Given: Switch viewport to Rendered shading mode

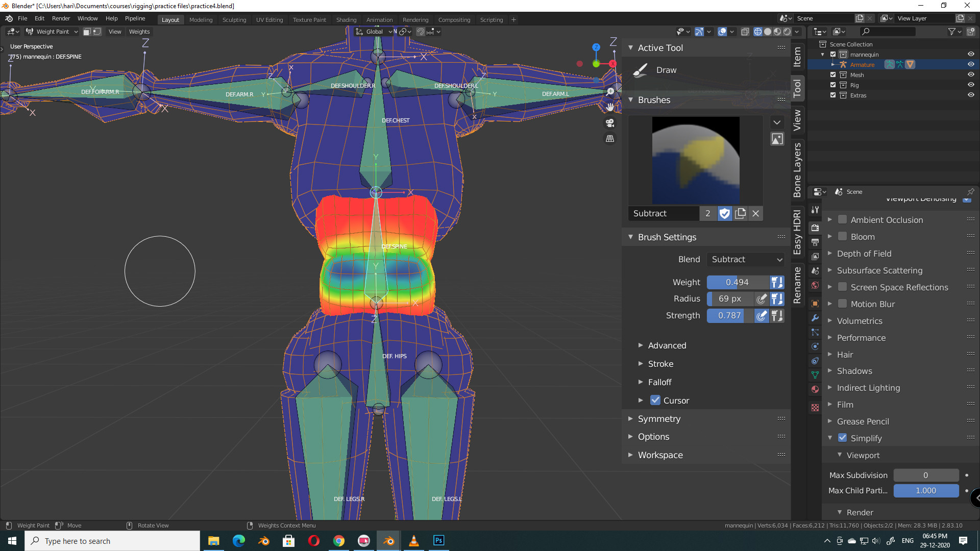Looking at the screenshot, I should pos(787,31).
